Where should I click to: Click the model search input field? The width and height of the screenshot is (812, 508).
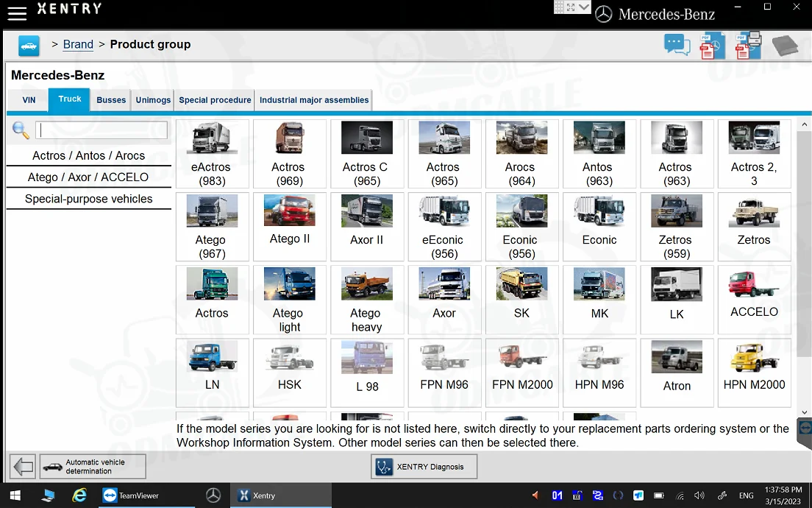pyautogui.click(x=101, y=130)
